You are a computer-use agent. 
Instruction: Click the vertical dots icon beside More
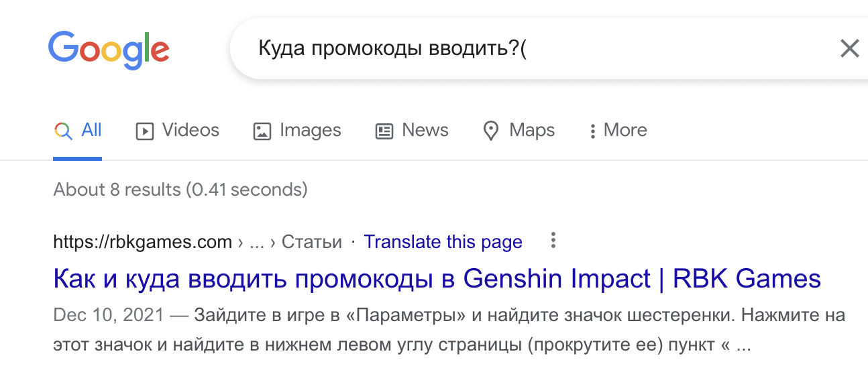tap(592, 131)
